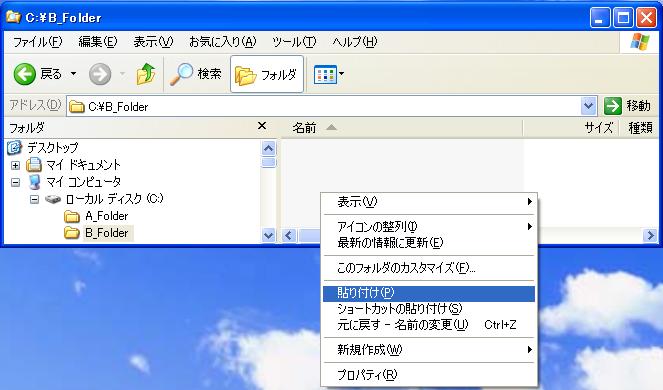663x390 pixels.
Task: Close the Folders (フォルダ) pane
Action: 262,126
